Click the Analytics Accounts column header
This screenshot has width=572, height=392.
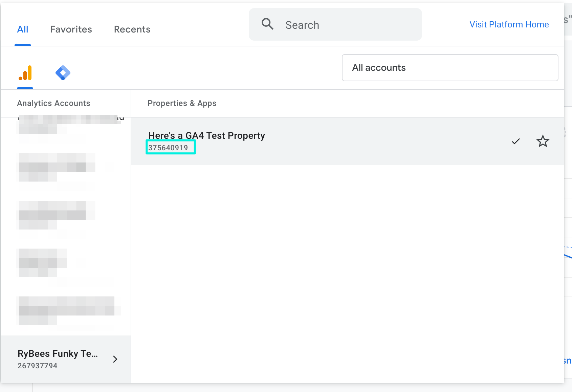point(53,103)
